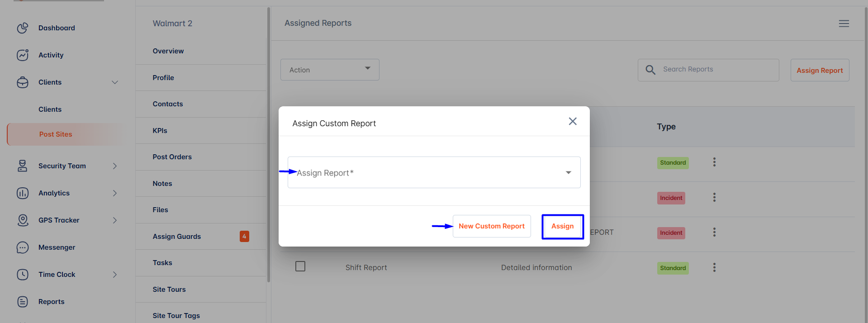868x323 pixels.
Task: Open the Action dropdown
Action: (330, 70)
